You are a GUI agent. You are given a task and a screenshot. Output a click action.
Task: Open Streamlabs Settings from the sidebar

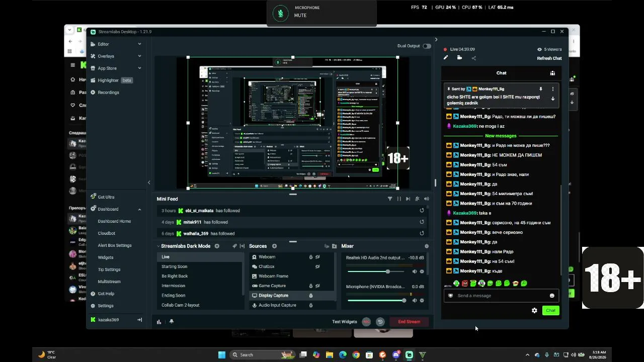pos(105,306)
